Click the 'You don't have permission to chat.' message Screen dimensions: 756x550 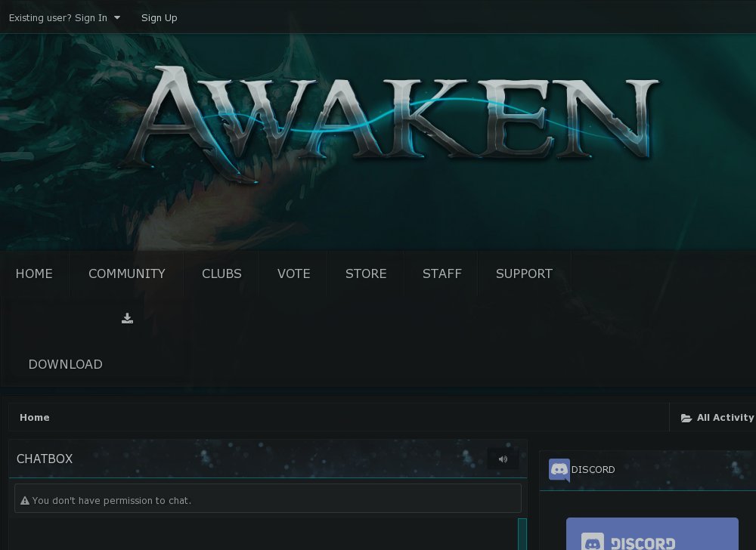coord(112,501)
